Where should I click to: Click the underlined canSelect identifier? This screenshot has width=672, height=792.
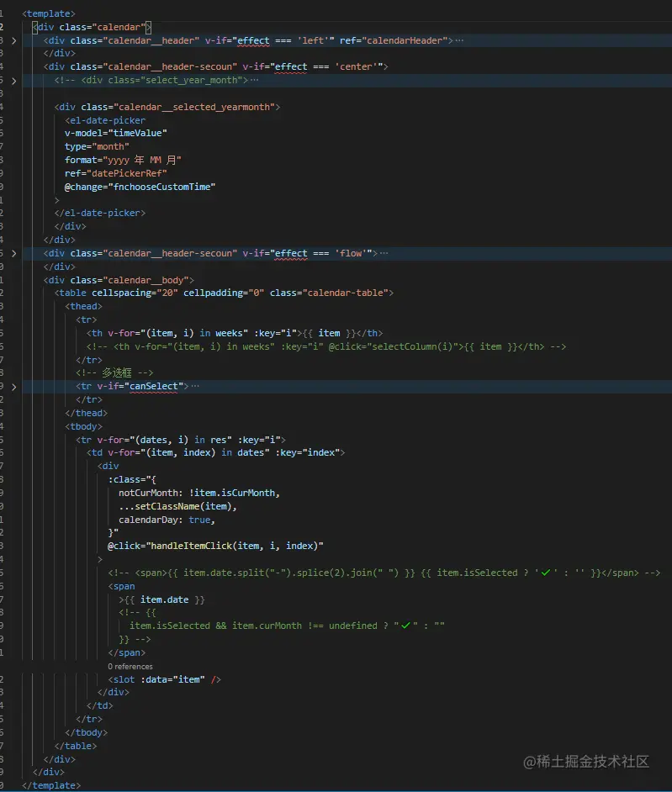[154, 386]
